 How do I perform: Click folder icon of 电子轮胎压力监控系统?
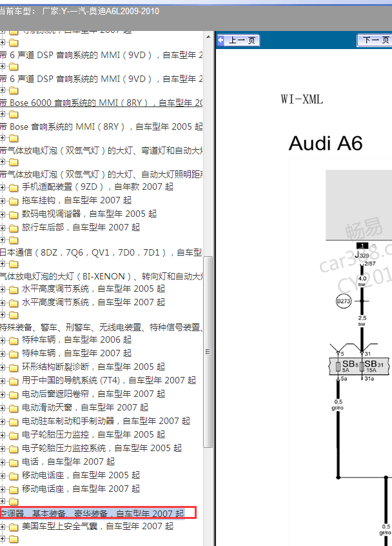tap(14, 449)
